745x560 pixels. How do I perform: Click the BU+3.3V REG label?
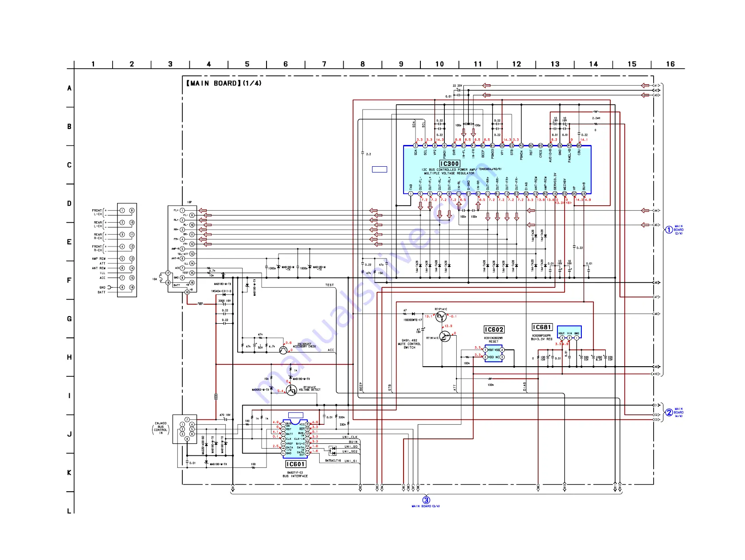click(542, 339)
